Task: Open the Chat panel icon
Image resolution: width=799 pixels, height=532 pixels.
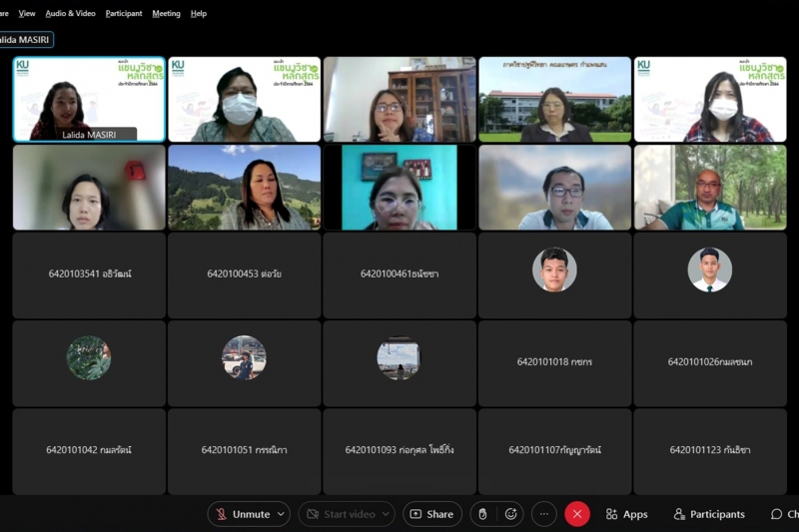Action: 777,514
